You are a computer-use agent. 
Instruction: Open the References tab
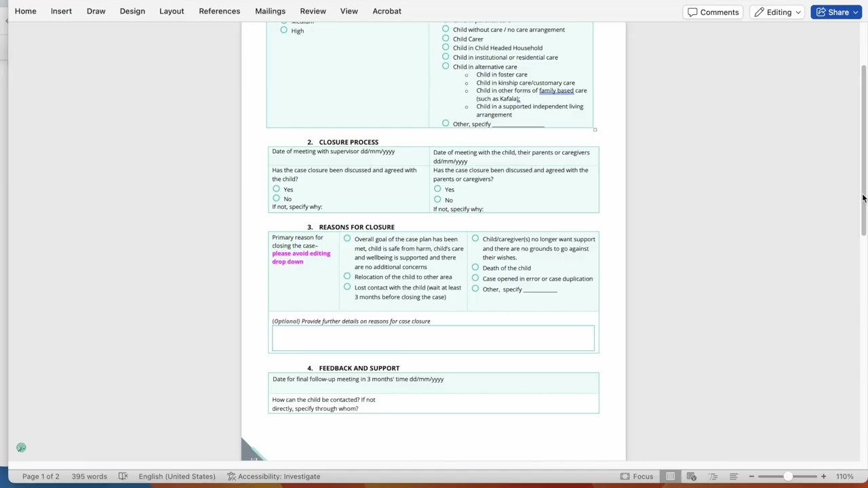219,11
